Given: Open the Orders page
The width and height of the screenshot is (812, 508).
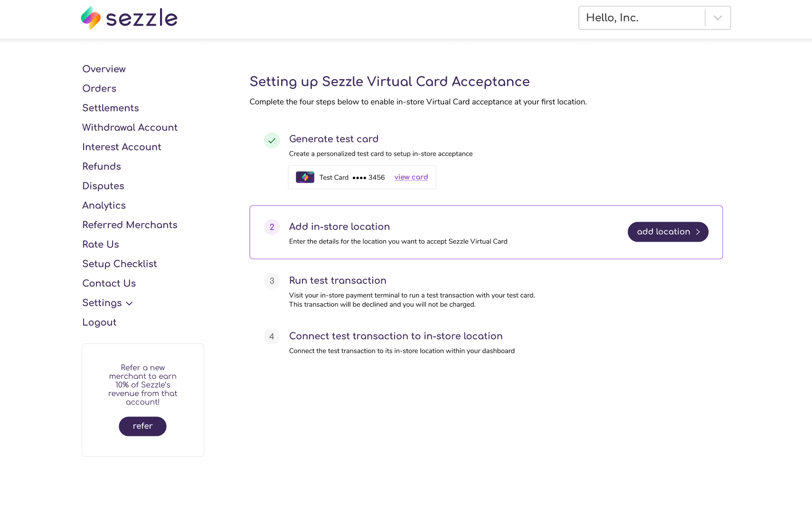Looking at the screenshot, I should click(99, 89).
